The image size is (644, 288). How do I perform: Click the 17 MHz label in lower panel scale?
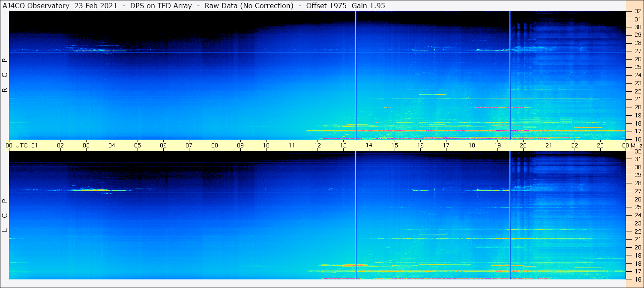click(637, 271)
